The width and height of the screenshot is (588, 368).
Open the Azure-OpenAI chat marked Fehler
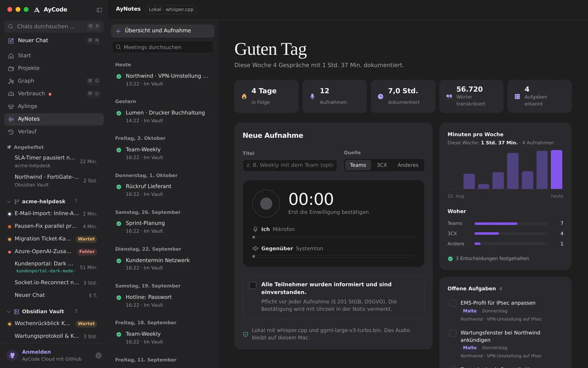tap(54, 252)
